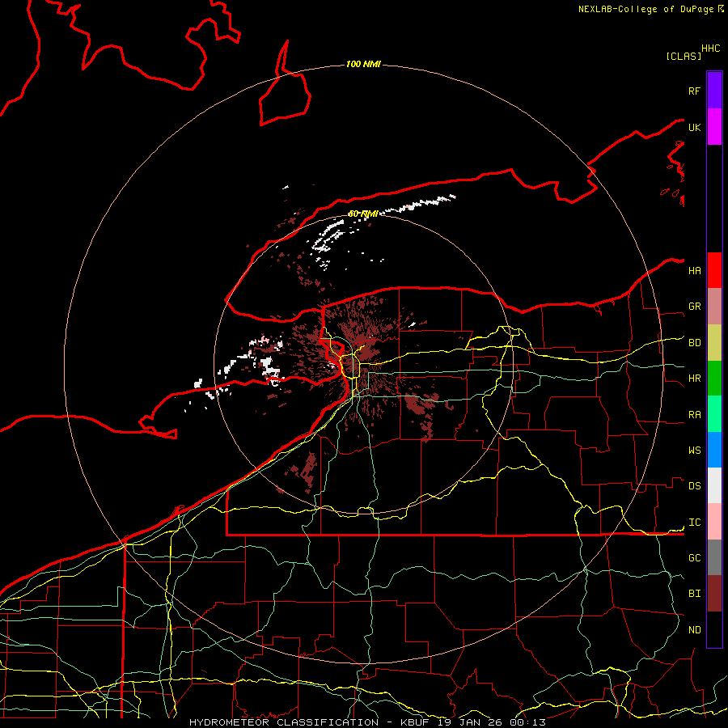Click the GC gray legend swatch

click(714, 557)
